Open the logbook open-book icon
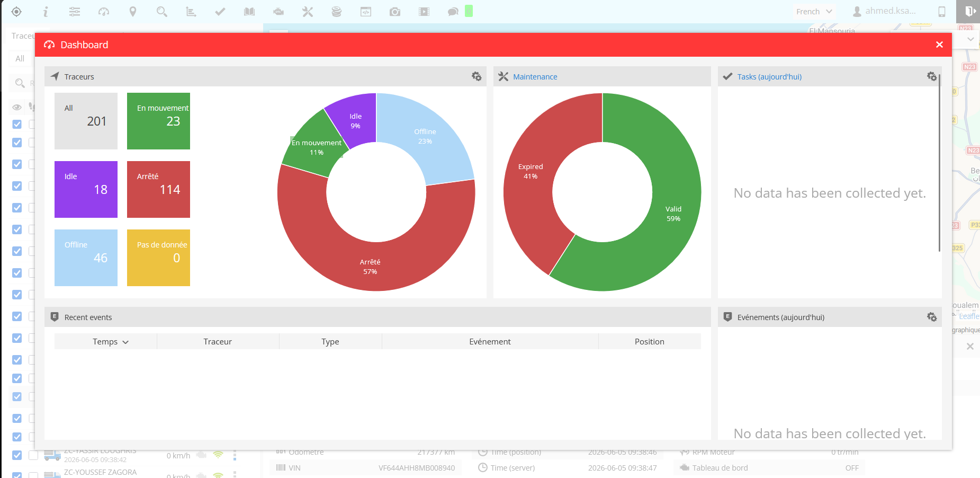Image resolution: width=980 pixels, height=478 pixels. pyautogui.click(x=249, y=12)
